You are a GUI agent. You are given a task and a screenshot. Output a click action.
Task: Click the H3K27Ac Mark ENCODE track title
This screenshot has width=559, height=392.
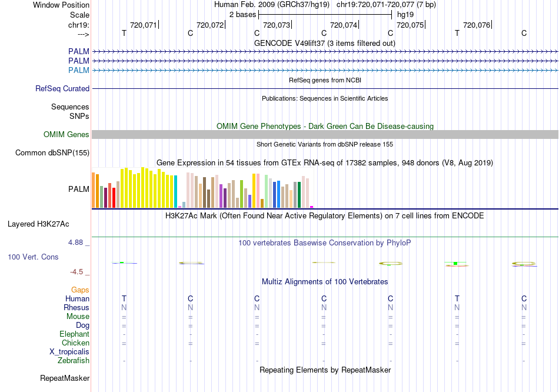[x=325, y=216]
